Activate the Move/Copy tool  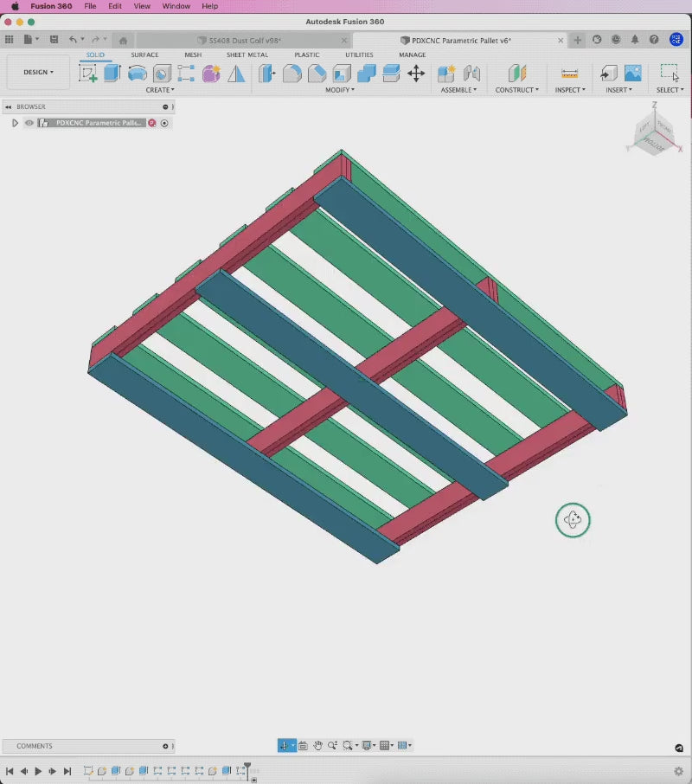(416, 74)
